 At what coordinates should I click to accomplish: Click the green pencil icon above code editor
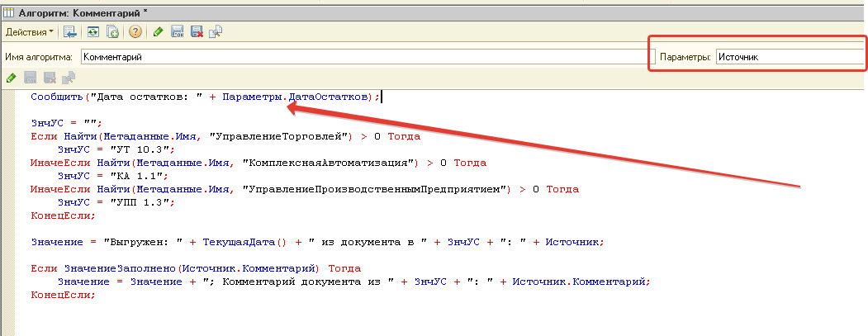pyautogui.click(x=11, y=78)
